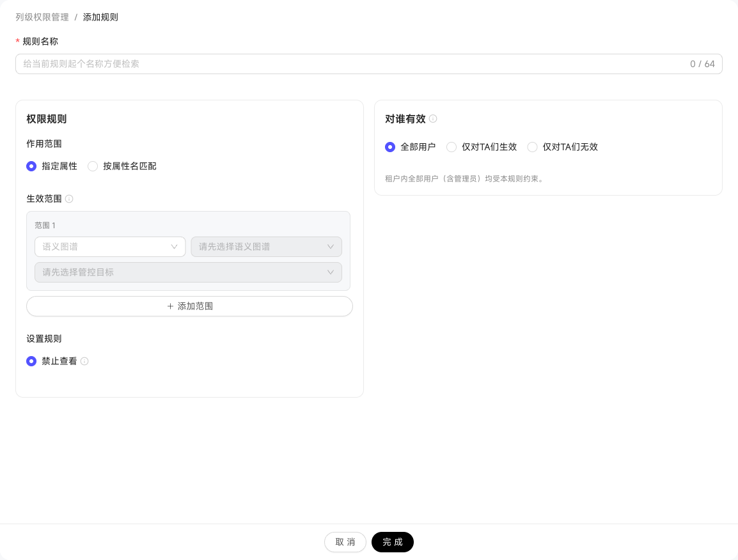Click the 完成 button

tap(393, 542)
